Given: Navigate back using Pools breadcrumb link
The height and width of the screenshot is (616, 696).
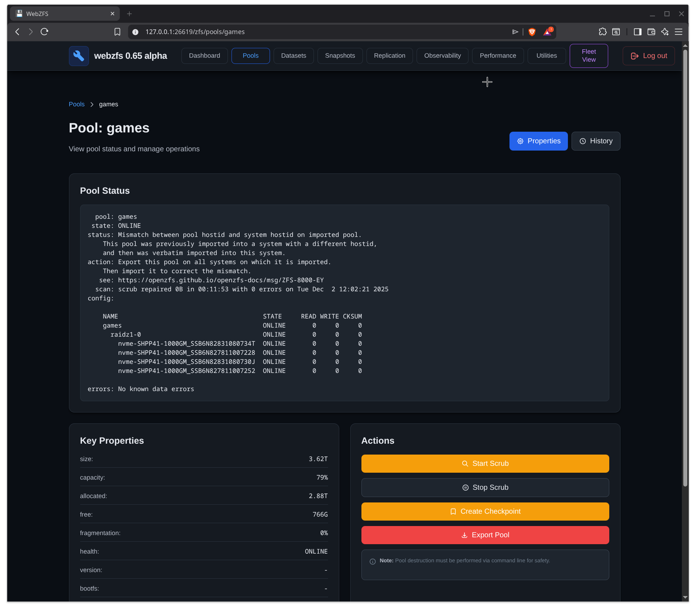Looking at the screenshot, I should click(76, 104).
